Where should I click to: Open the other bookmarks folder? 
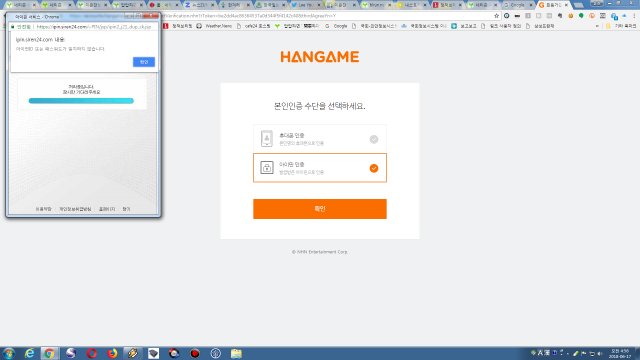(x=621, y=26)
